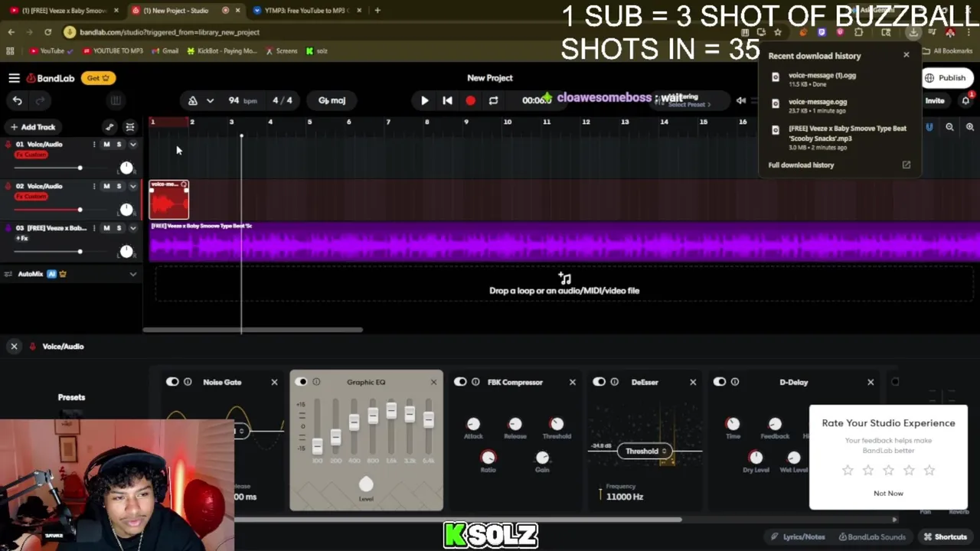The height and width of the screenshot is (551, 980).
Task: Zoom in on the timeline
Action: click(970, 127)
